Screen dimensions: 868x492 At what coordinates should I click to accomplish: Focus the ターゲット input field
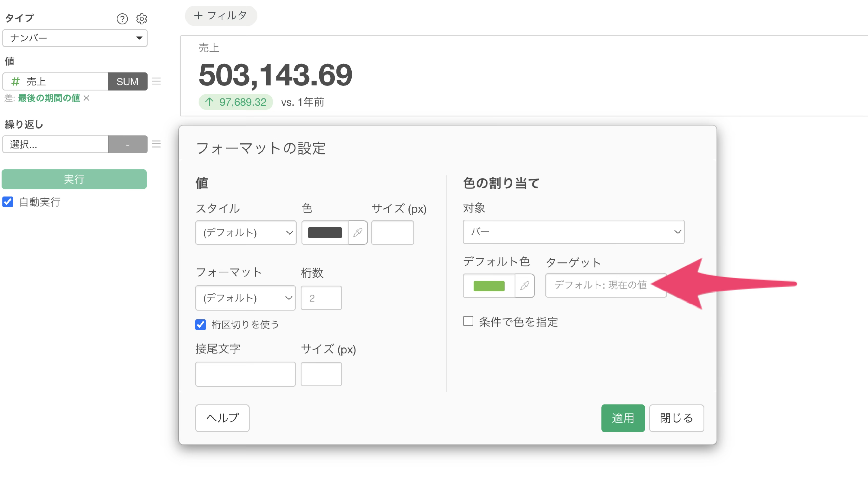point(605,285)
